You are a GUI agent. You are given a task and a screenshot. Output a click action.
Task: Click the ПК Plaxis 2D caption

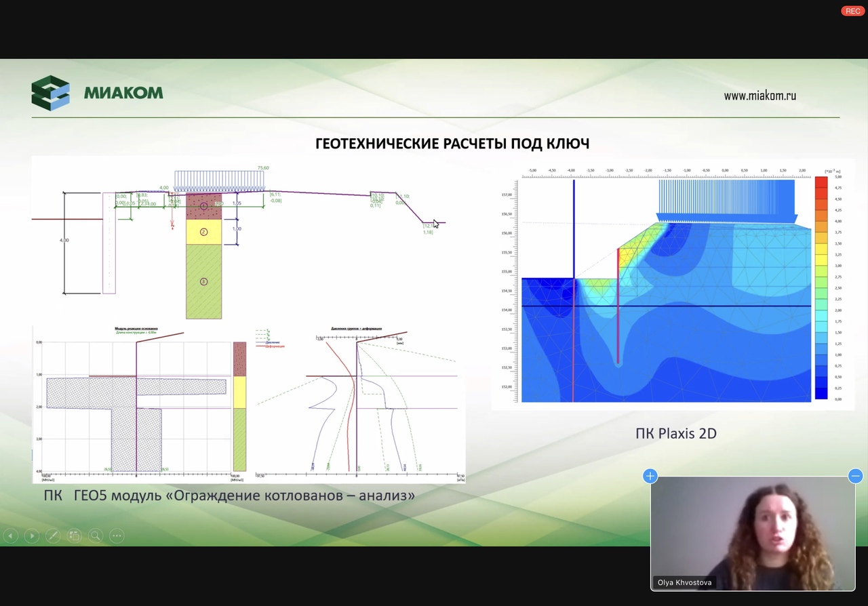point(675,433)
